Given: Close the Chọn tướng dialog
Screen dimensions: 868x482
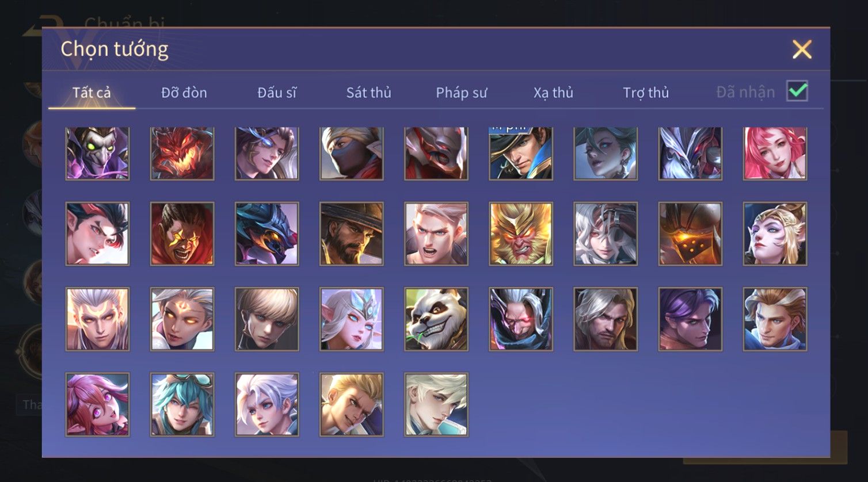Looking at the screenshot, I should tap(802, 49).
